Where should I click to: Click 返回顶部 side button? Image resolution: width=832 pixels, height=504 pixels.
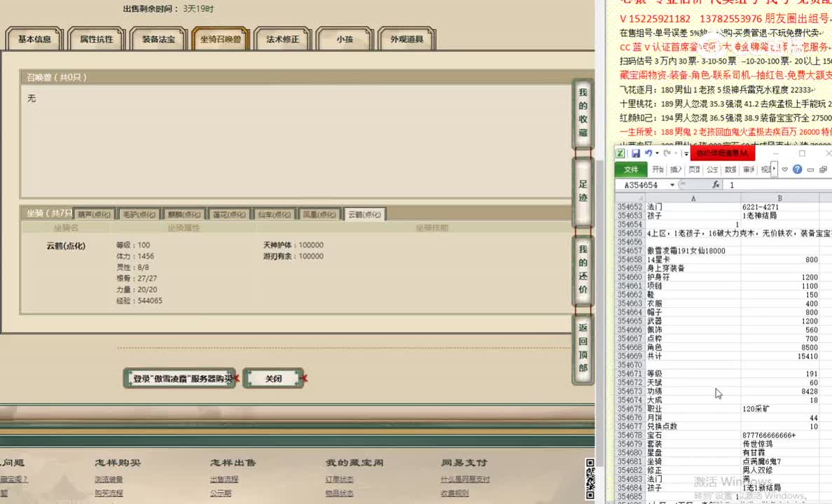(583, 348)
